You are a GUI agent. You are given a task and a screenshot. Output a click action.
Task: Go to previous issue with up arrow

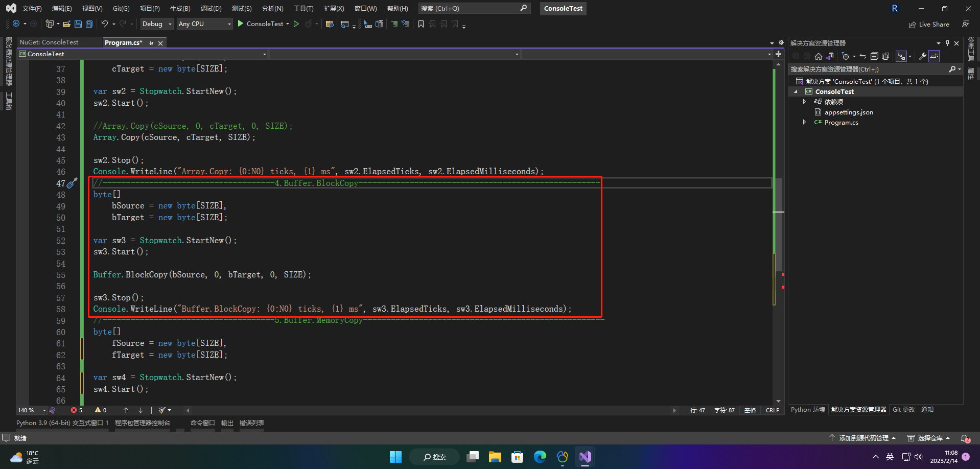coord(126,410)
